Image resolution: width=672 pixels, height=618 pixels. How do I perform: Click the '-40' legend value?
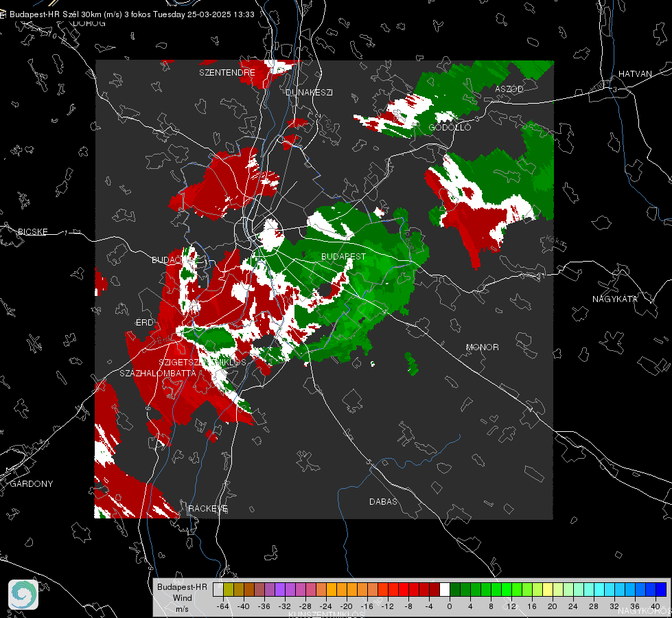click(x=244, y=606)
